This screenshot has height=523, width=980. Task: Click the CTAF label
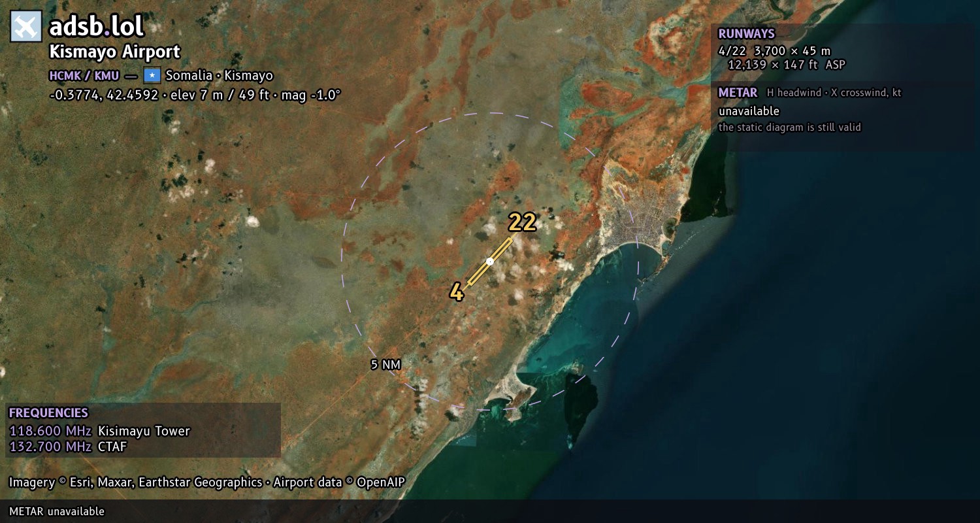tap(112, 447)
